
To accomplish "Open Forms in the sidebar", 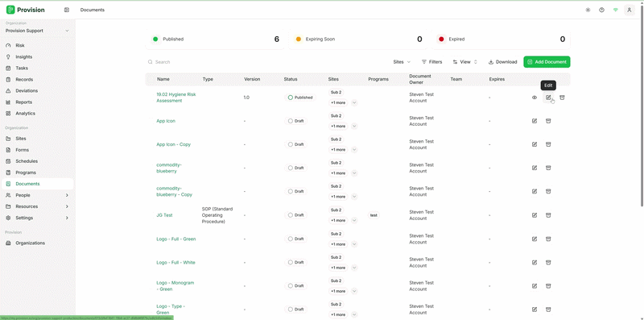I will pyautogui.click(x=37, y=150).
